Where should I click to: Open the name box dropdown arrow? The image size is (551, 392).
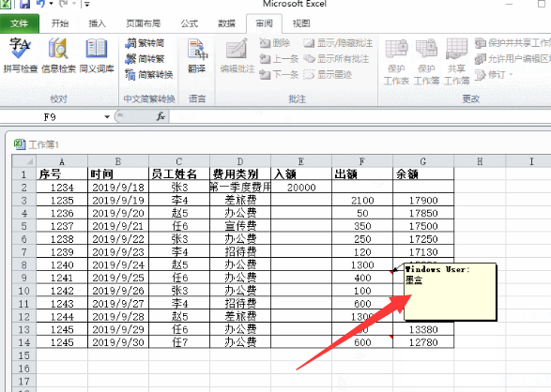click(x=107, y=117)
